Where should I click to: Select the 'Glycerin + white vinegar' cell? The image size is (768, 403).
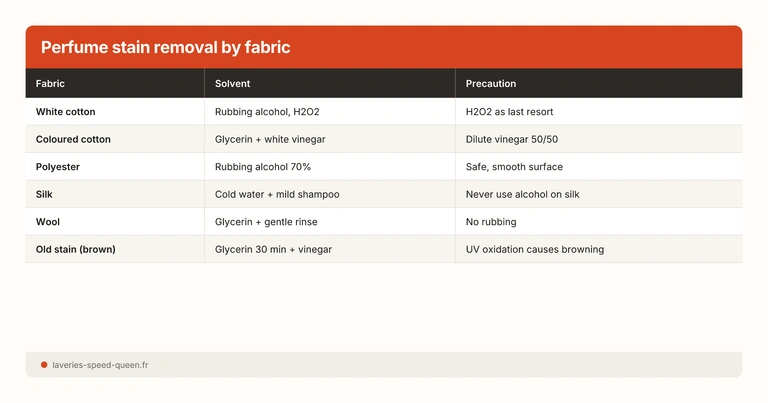click(270, 139)
